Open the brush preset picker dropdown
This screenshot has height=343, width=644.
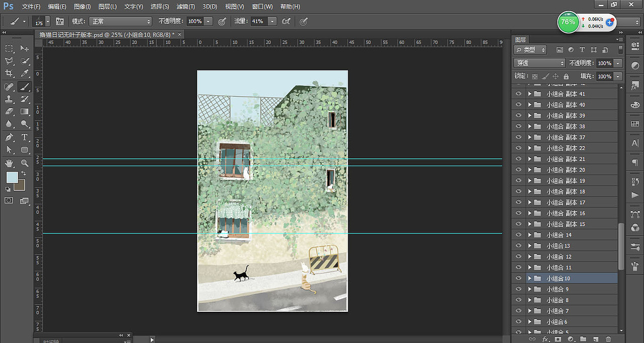coord(48,21)
